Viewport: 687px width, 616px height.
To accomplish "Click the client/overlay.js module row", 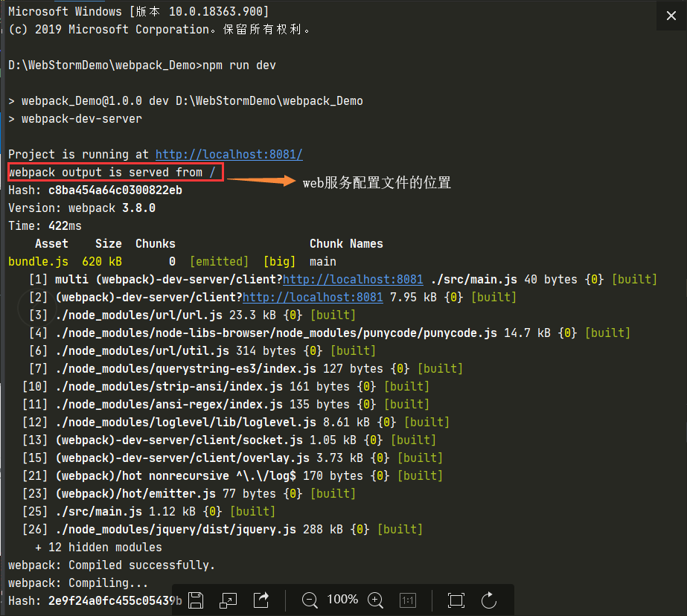I will tap(233, 458).
